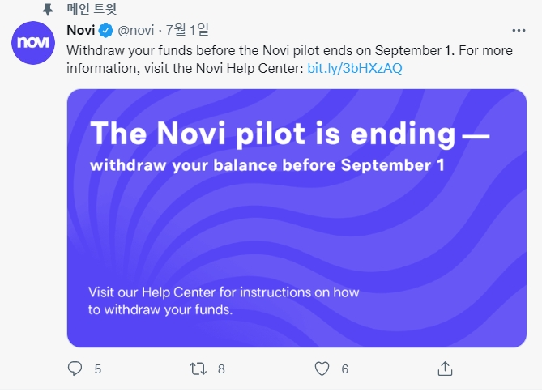Click the 'Visit our Help Center' image text
The height and width of the screenshot is (392, 542).
[224, 300]
